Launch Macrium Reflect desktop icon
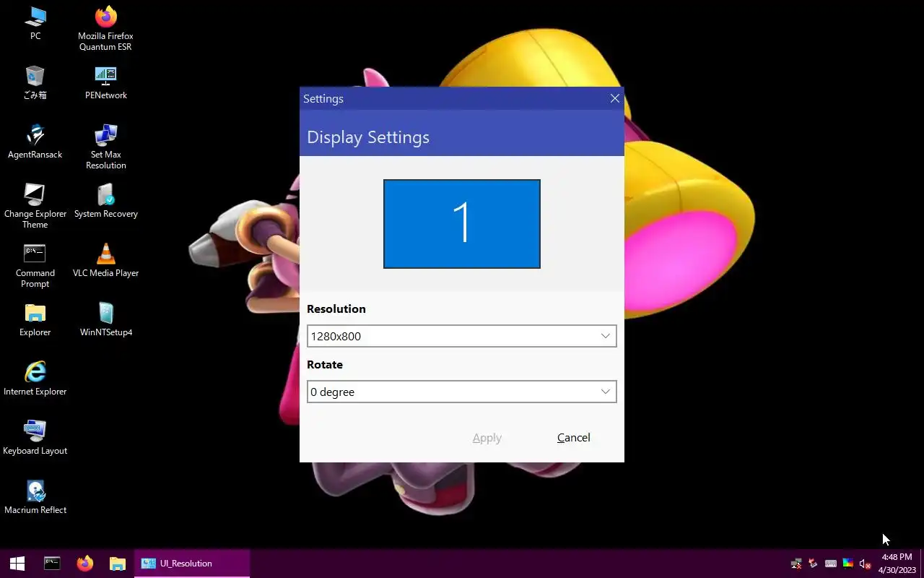This screenshot has height=578, width=924. click(x=35, y=497)
